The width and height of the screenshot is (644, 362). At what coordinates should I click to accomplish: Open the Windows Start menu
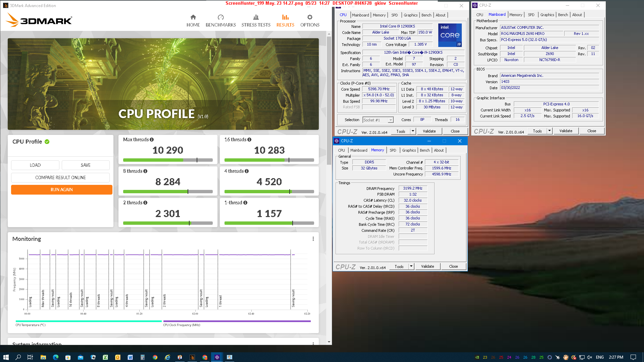click(x=6, y=357)
